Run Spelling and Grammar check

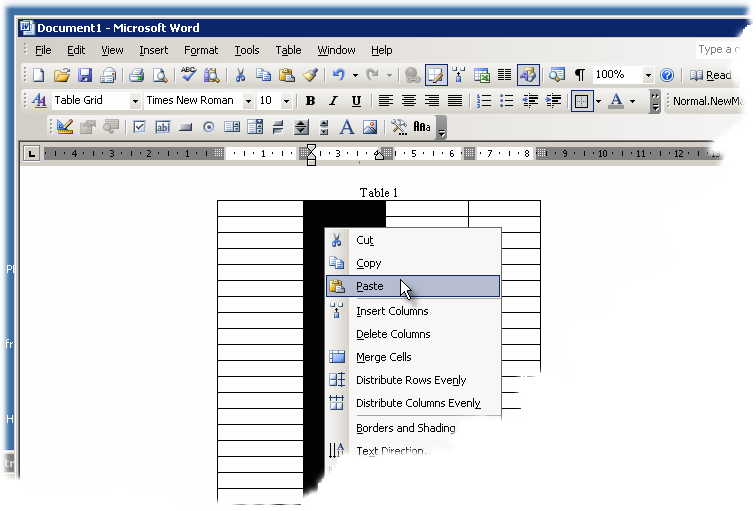pos(189,75)
